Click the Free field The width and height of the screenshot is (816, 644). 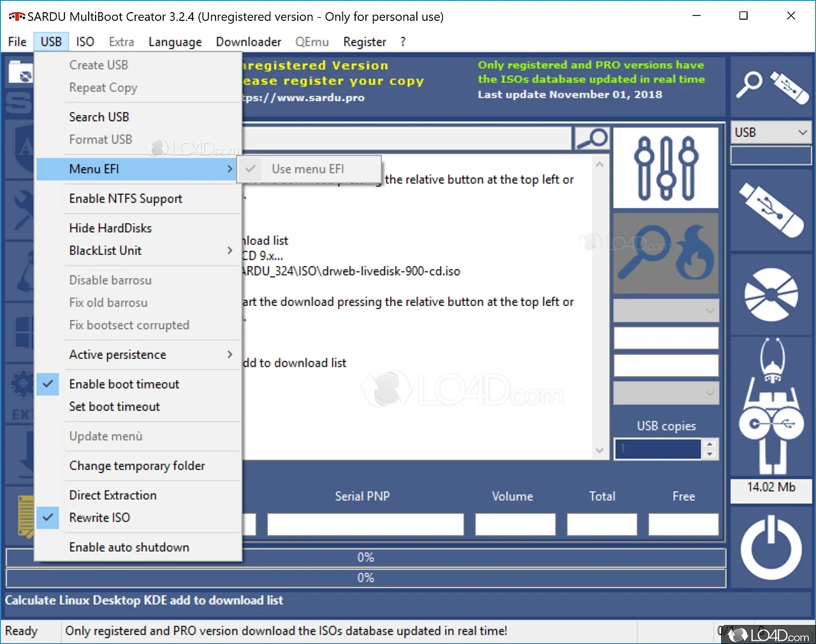tap(683, 525)
